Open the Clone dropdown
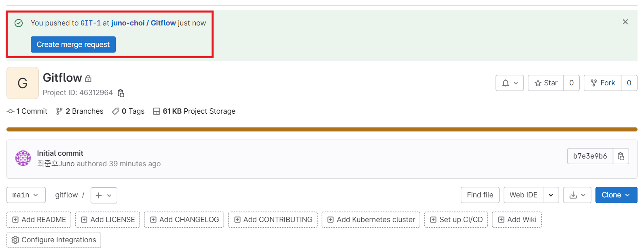This screenshot has width=644, height=252. pos(616,195)
